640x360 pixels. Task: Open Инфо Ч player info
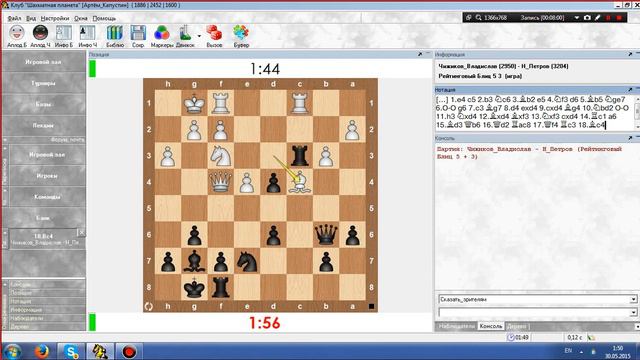tap(87, 33)
